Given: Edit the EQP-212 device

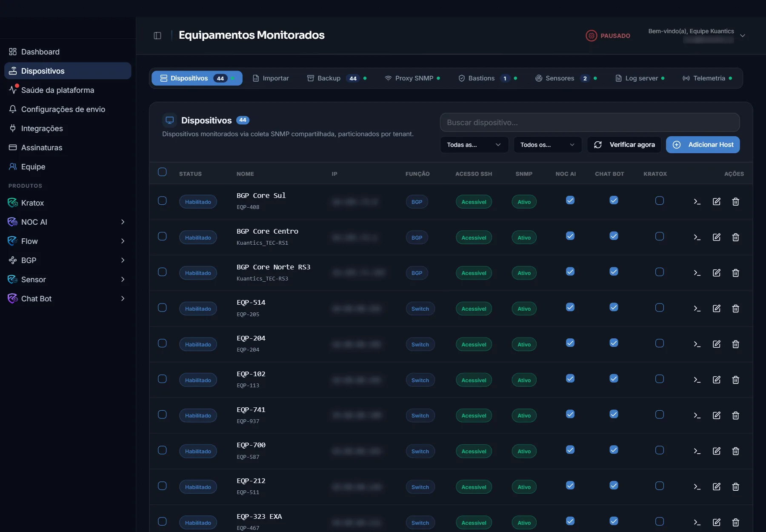Looking at the screenshot, I should [717, 486].
